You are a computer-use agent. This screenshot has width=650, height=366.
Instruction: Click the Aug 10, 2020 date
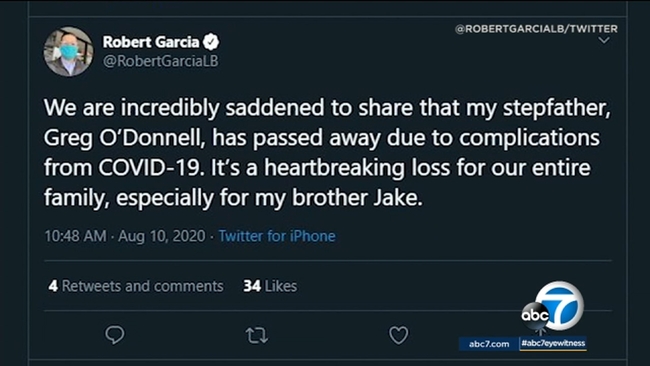point(162,236)
